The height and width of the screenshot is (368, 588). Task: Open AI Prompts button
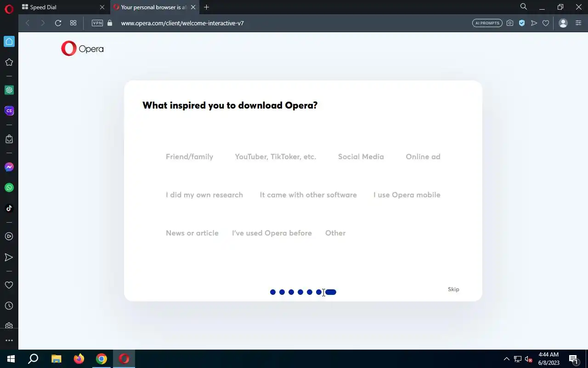(x=487, y=23)
